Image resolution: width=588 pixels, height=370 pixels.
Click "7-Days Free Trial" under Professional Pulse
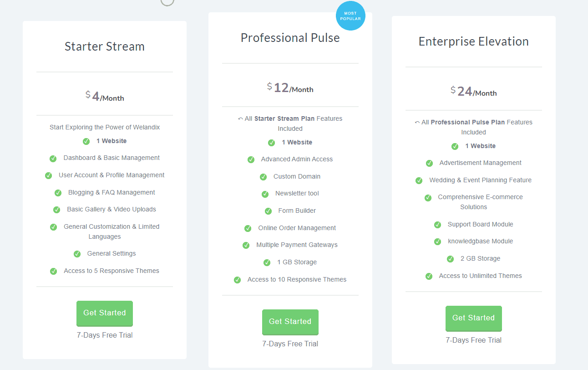(290, 344)
